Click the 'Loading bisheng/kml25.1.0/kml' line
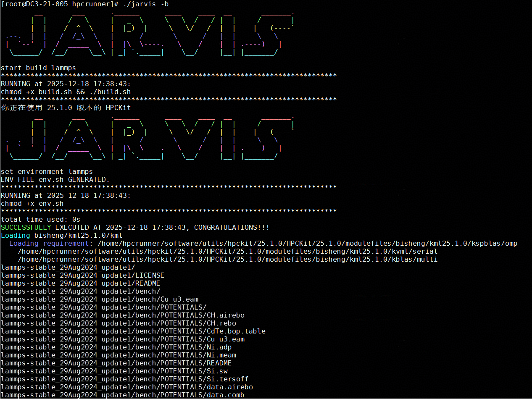This screenshot has width=532, height=399. (61, 235)
